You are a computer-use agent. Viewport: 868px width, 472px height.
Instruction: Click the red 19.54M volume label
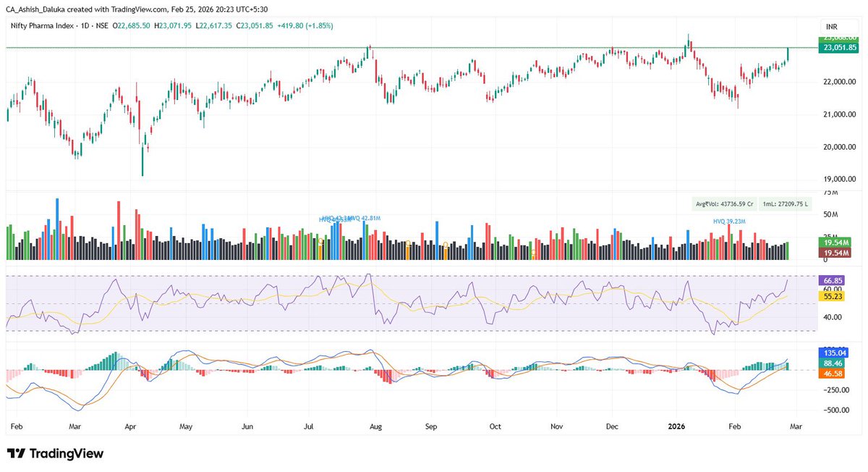click(x=837, y=253)
